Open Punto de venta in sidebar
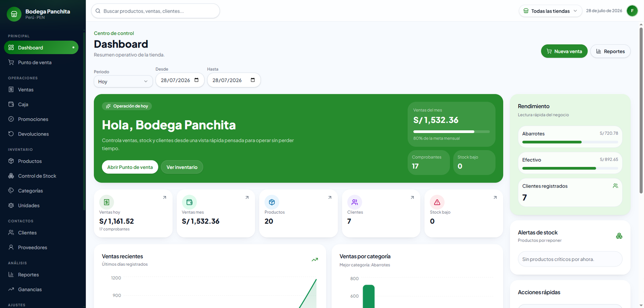644x308 pixels. point(41,62)
